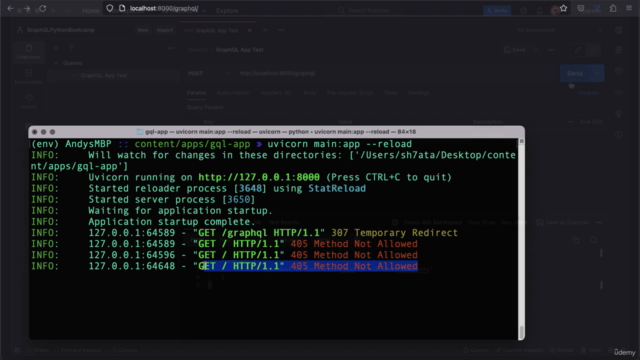Viewport: 640px width, 360px height.
Task: Open the request more-actions ellipsis beside Save
Action: coord(551,50)
